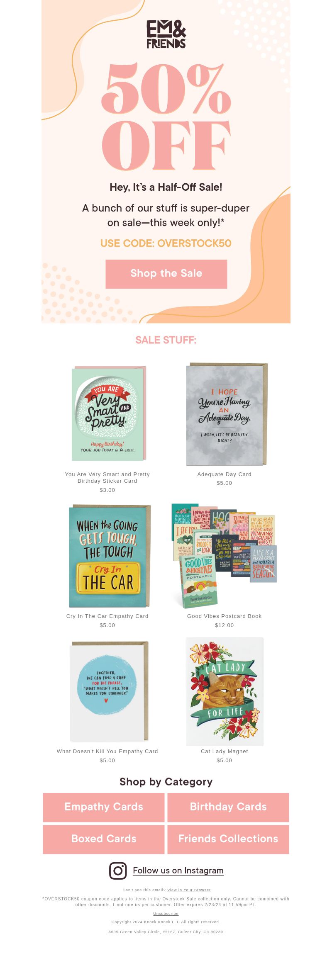This screenshot has width=332, height=980.
Task: Open the Empathy Cards category
Action: [x=104, y=807]
